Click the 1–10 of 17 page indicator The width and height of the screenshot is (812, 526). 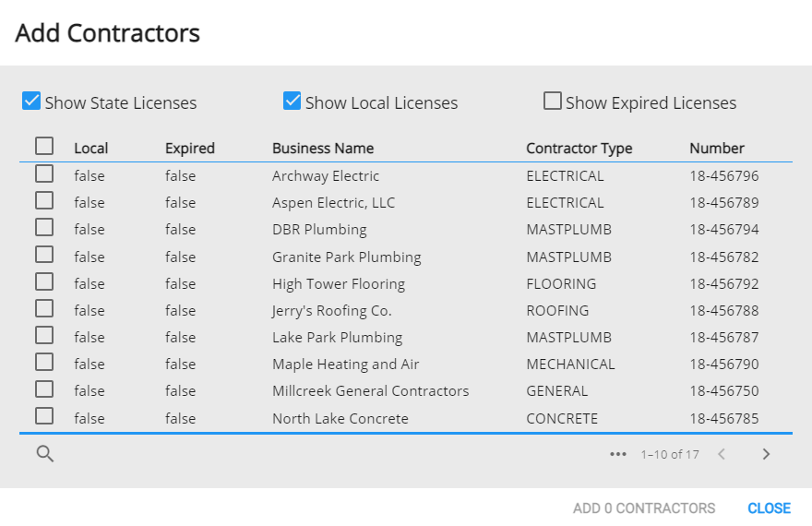coord(670,455)
